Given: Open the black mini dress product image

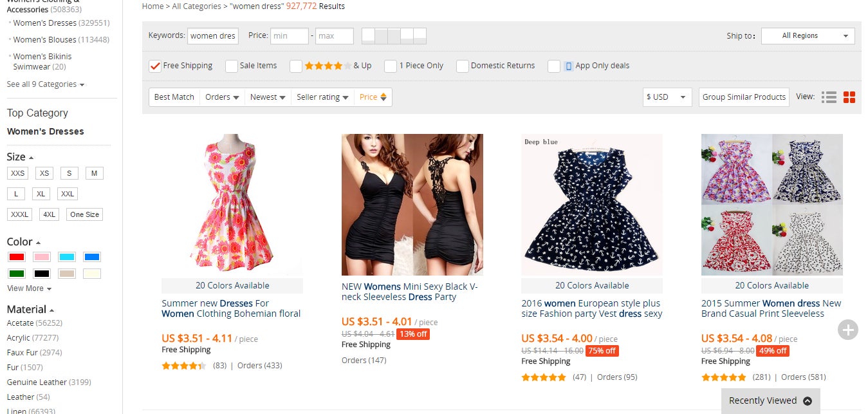Looking at the screenshot, I should pos(412,205).
